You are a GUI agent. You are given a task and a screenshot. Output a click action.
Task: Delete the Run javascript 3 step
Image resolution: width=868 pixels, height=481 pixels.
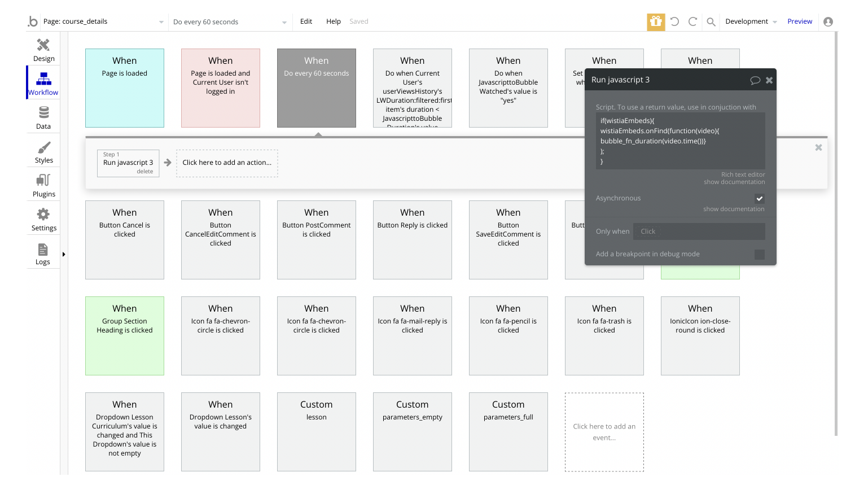[145, 172]
